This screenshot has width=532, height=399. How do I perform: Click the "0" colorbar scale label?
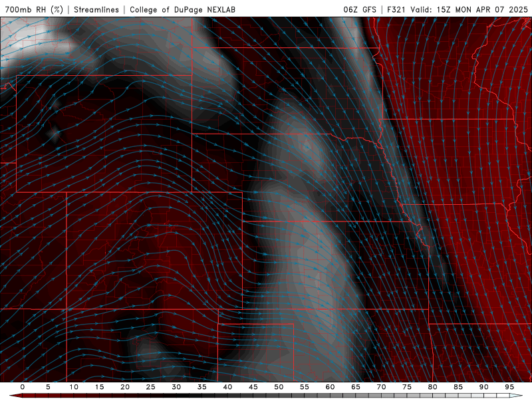pyautogui.click(x=23, y=387)
